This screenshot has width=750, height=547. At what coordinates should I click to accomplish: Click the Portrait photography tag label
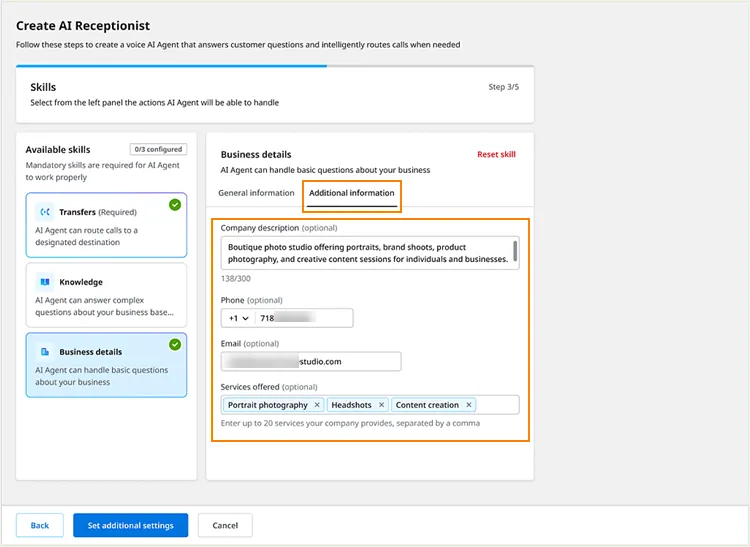[x=267, y=405]
